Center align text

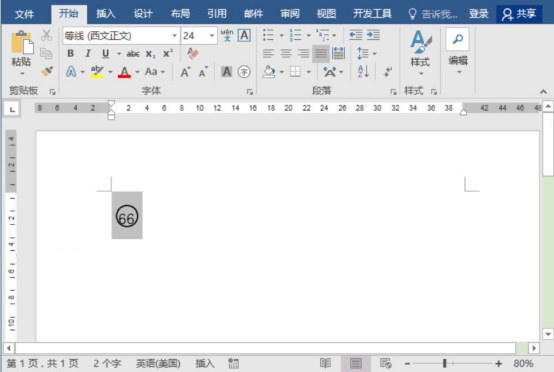pyautogui.click(x=286, y=54)
